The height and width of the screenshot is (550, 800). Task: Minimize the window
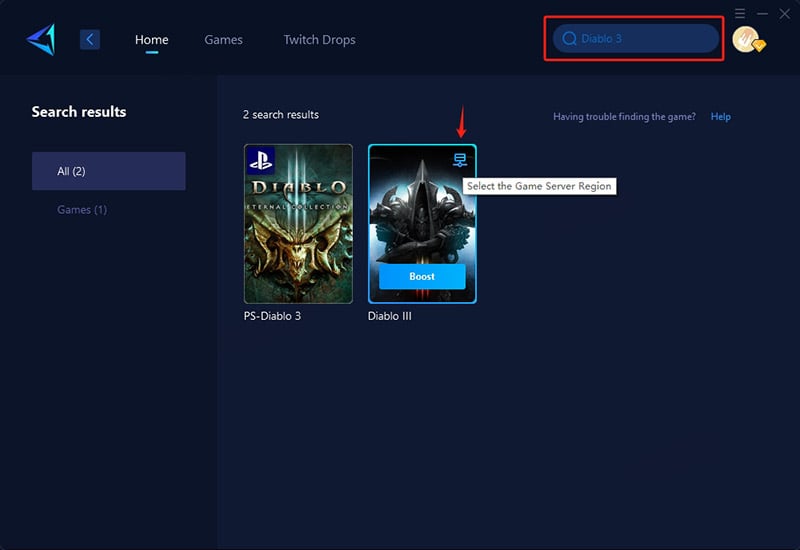(x=762, y=14)
